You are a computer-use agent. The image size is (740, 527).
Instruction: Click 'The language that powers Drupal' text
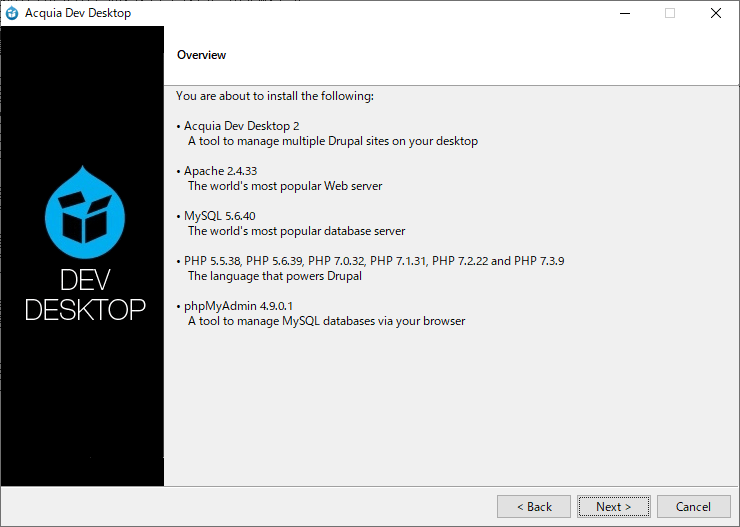275,276
